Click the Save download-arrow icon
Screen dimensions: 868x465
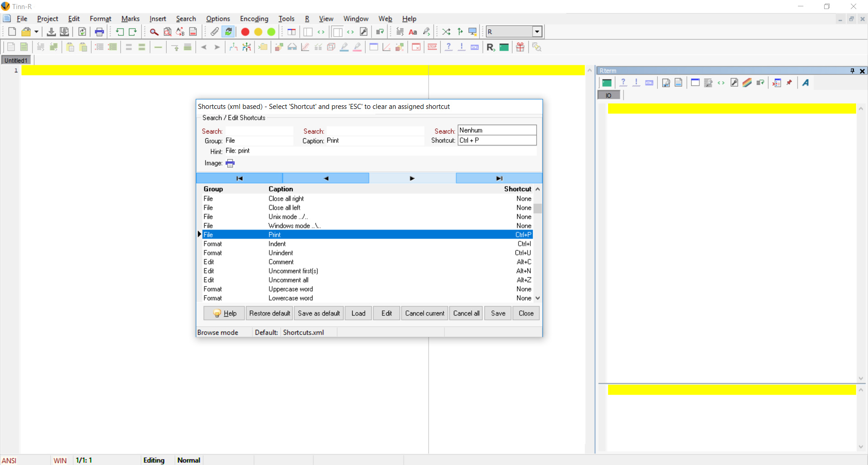coord(51,32)
